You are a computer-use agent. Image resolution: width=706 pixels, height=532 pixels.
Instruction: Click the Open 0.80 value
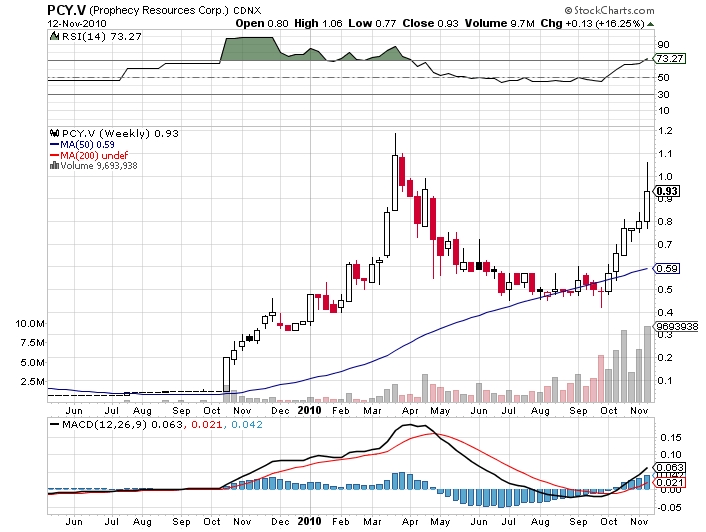tap(262, 23)
